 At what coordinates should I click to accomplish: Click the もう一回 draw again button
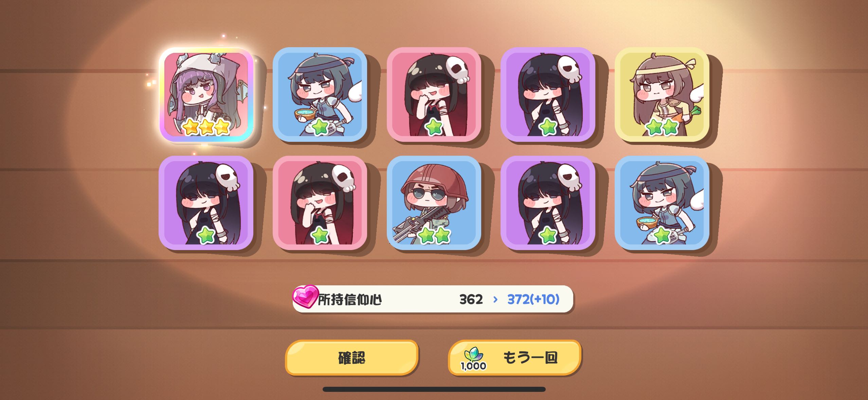[x=514, y=358]
